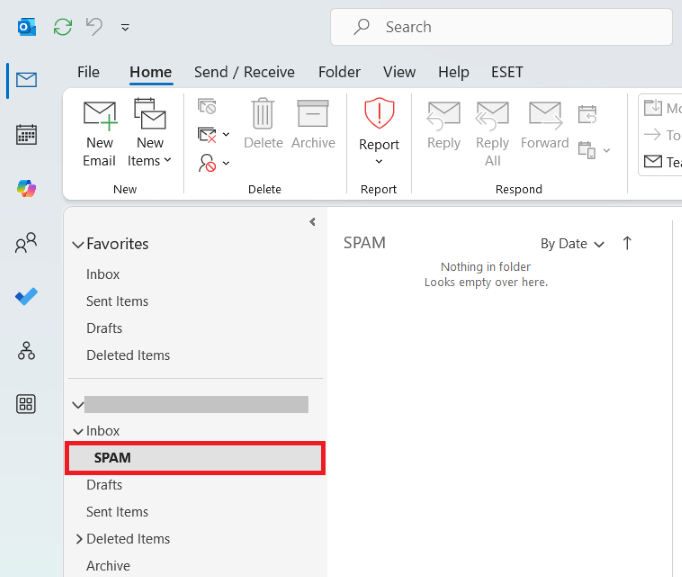The height and width of the screenshot is (577, 682).
Task: Open the People contacts icon
Action: pyautogui.click(x=26, y=243)
